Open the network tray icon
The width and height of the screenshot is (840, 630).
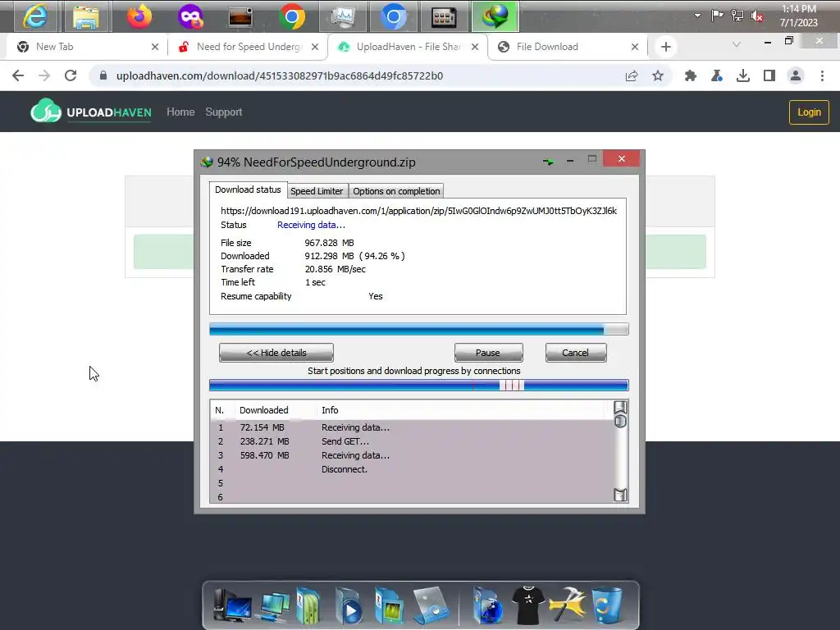[x=737, y=16]
